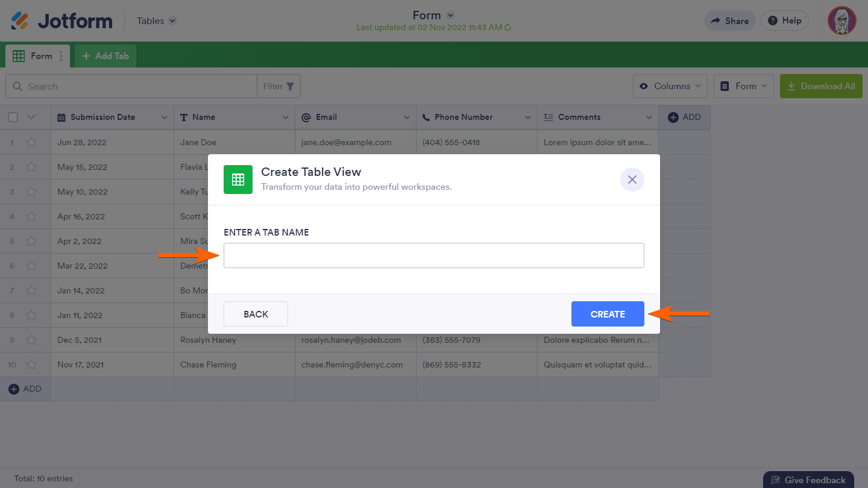Star the Jun 28, 2022 row
The width and height of the screenshot is (868, 488).
click(x=31, y=143)
